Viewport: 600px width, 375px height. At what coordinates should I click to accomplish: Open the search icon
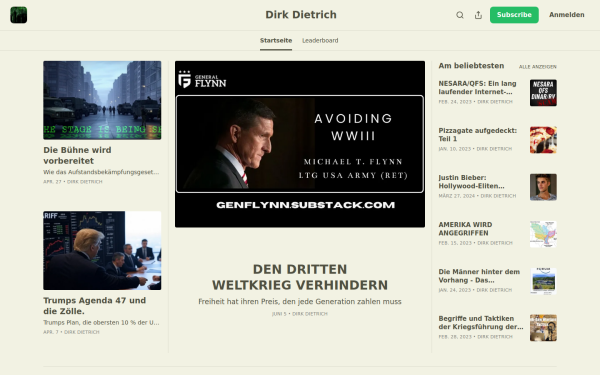click(460, 15)
